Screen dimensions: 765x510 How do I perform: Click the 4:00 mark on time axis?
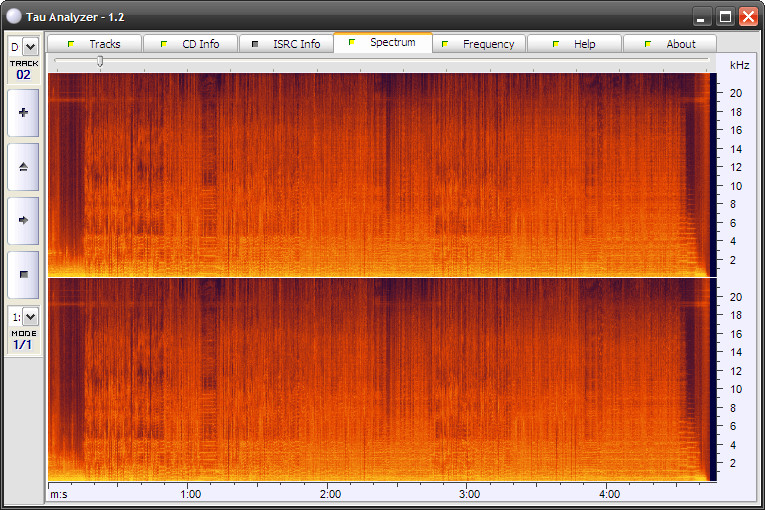tap(609, 494)
